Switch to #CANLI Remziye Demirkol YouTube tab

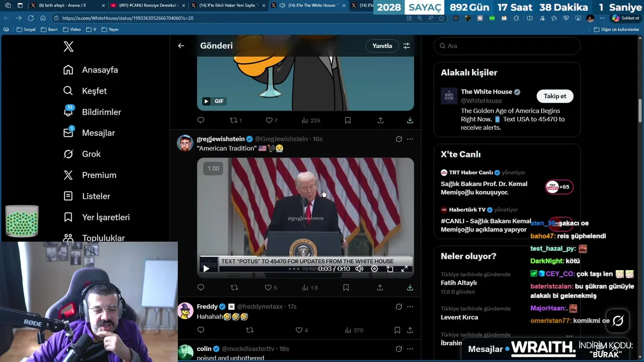click(147, 5)
